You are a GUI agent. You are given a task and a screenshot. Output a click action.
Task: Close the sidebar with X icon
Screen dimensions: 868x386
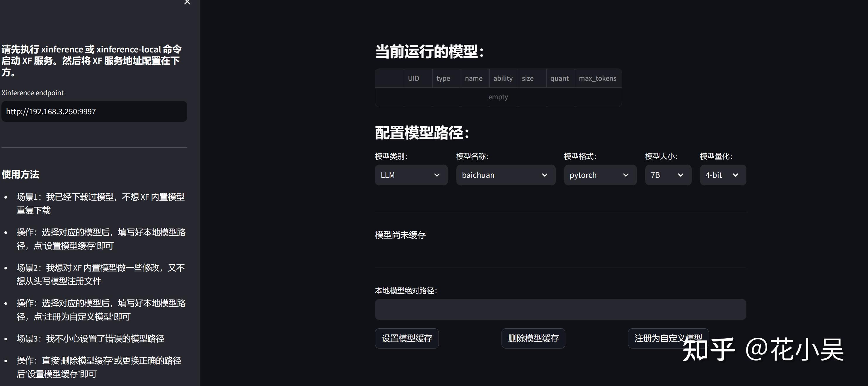coord(187,2)
